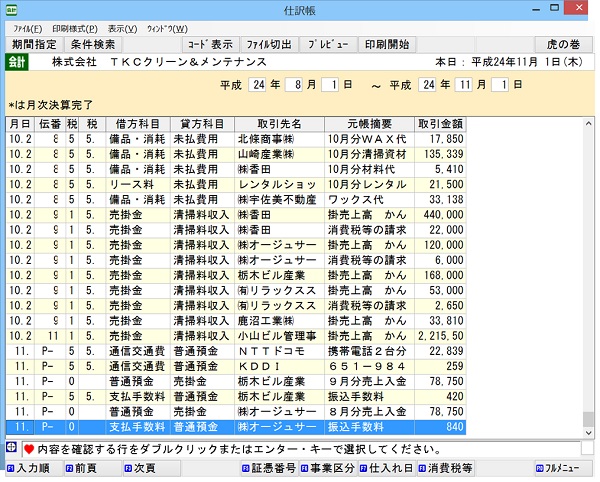Screen dimensions: 600x482
Task: Click the row with amount 6,000
Action: point(236,260)
